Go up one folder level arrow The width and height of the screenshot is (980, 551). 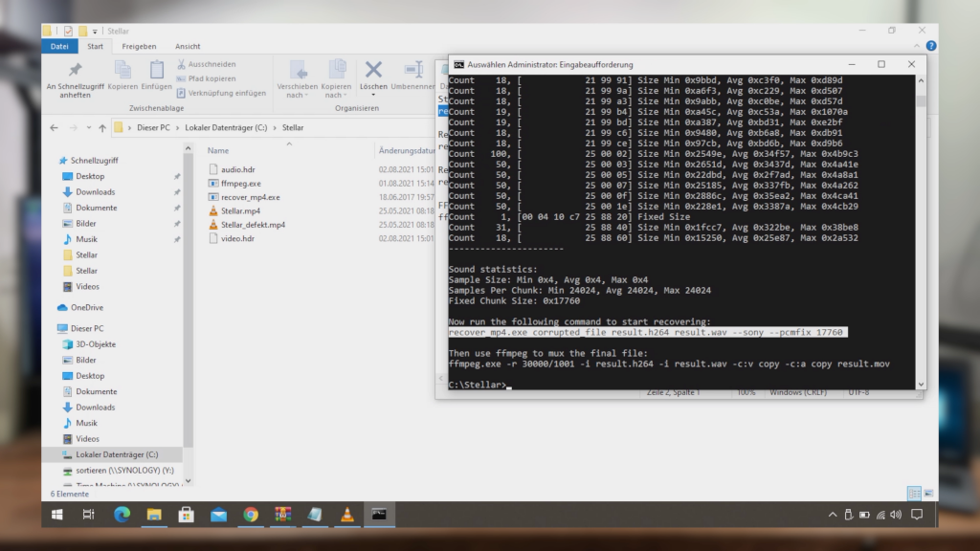pyautogui.click(x=101, y=127)
